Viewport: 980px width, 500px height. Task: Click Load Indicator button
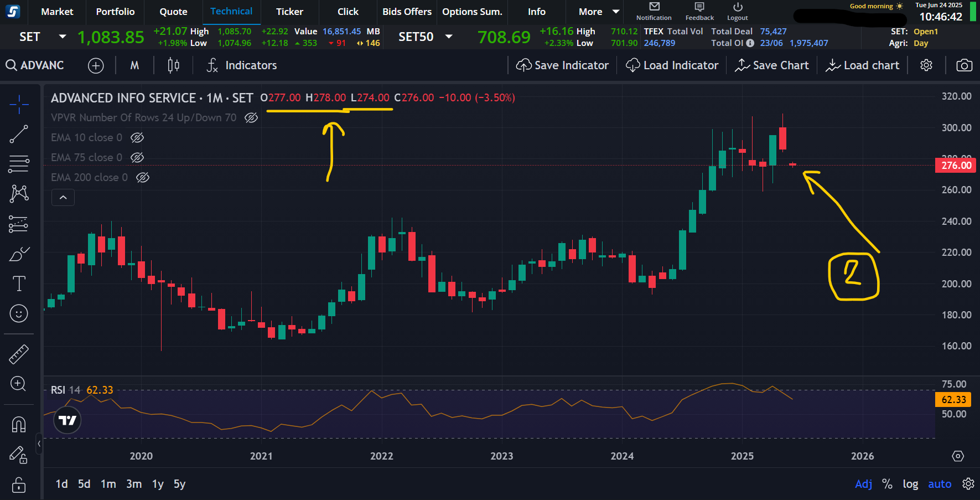pyautogui.click(x=672, y=65)
